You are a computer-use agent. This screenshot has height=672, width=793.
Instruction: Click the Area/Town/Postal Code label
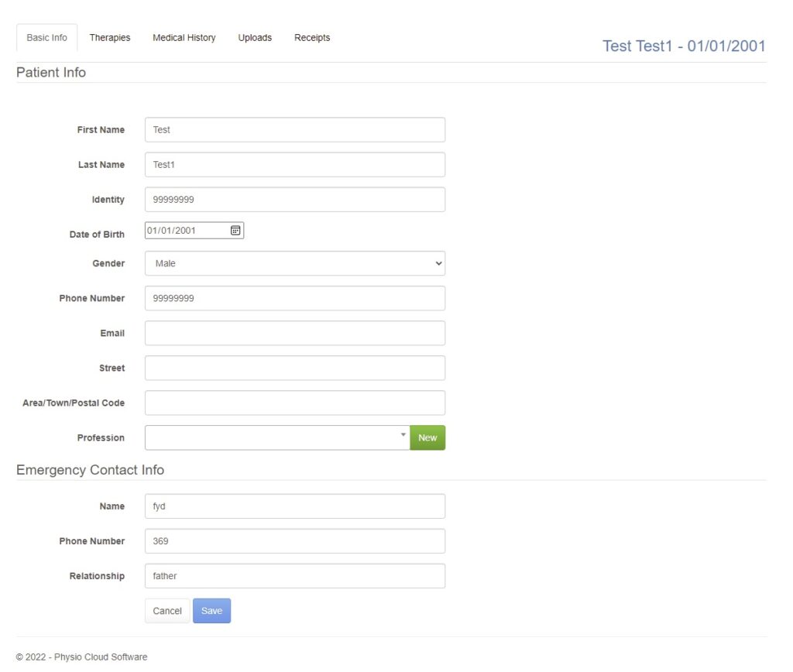[x=74, y=403]
